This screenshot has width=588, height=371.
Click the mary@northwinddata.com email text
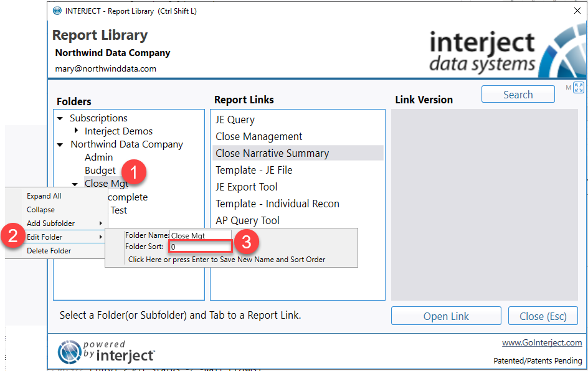click(x=105, y=68)
